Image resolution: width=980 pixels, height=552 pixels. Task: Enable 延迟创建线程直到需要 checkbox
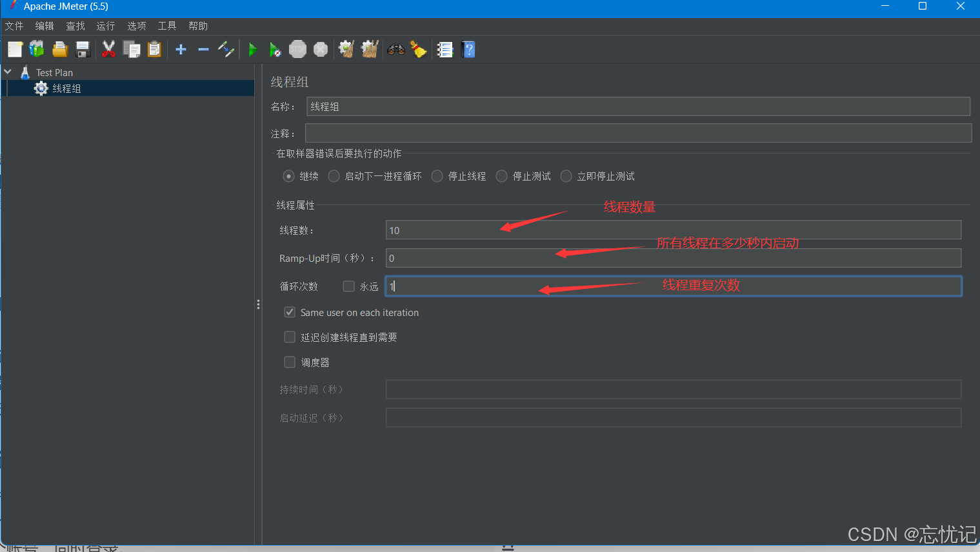(x=290, y=337)
